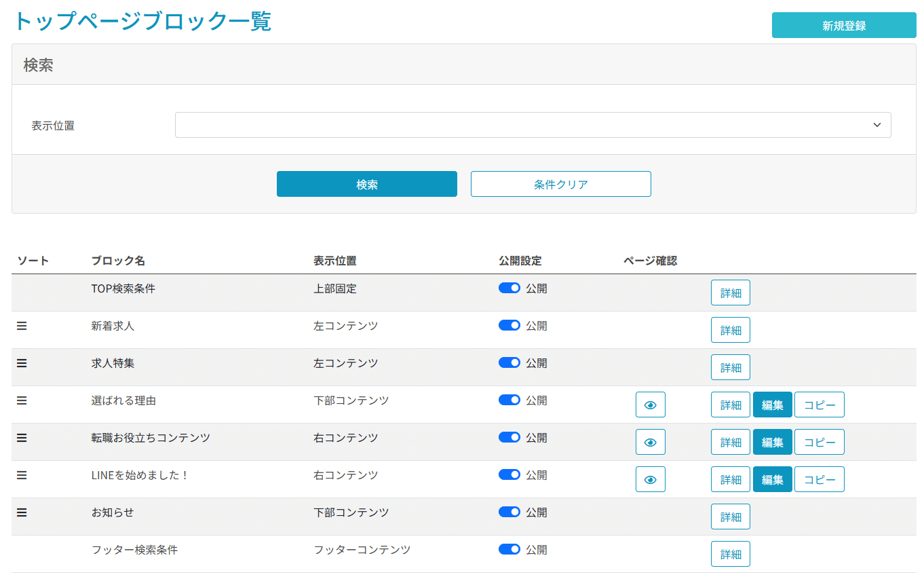The image size is (924, 581).
Task: Click the sort handle icon for お知らせ
Action: 22,512
